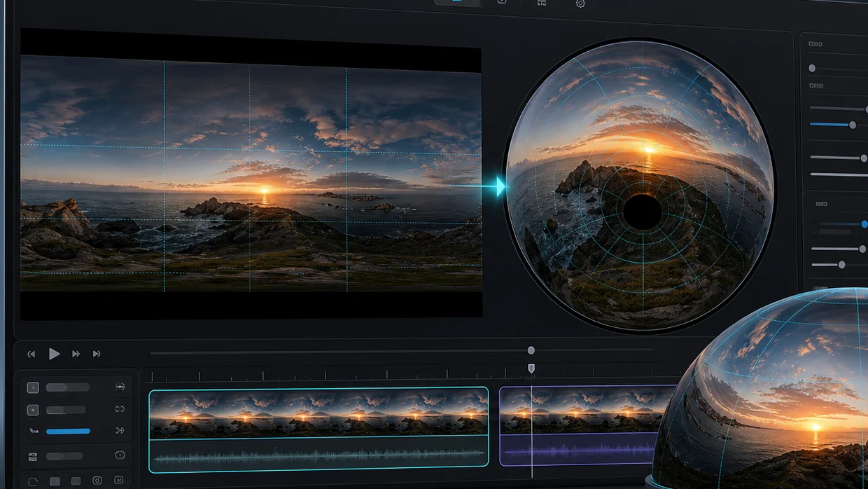
Task: Click the curved undo arrow below track list
Action: (33, 482)
